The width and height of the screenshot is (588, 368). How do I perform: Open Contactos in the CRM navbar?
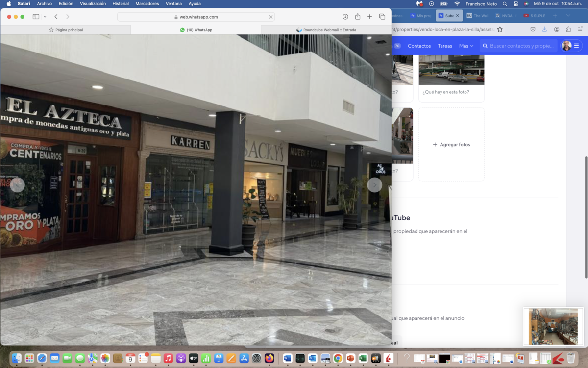point(419,46)
